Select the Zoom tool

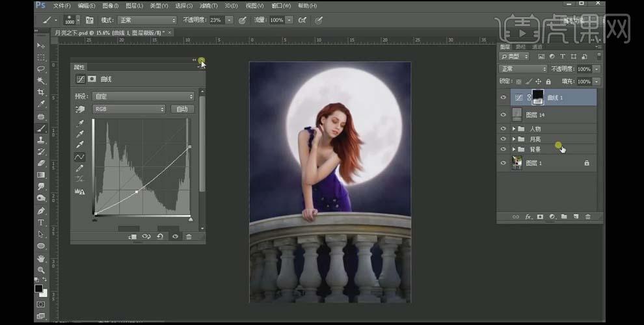pos(41,270)
